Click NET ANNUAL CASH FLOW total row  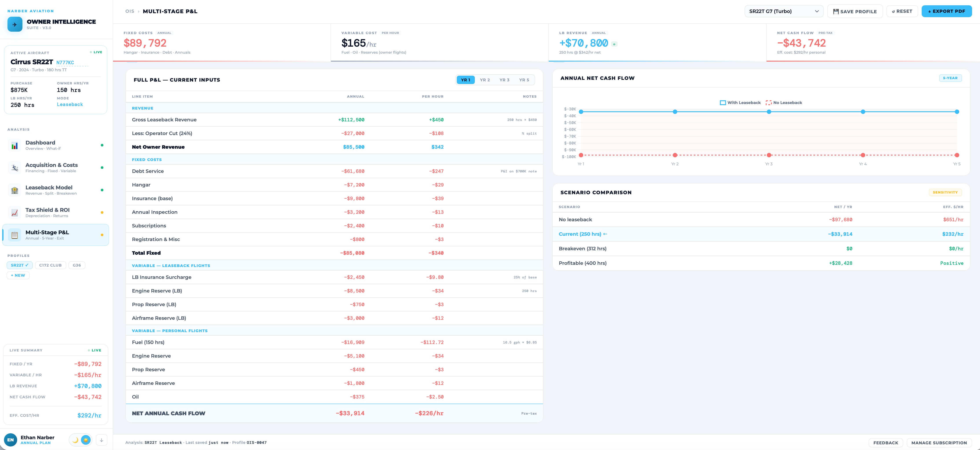pyautogui.click(x=334, y=413)
